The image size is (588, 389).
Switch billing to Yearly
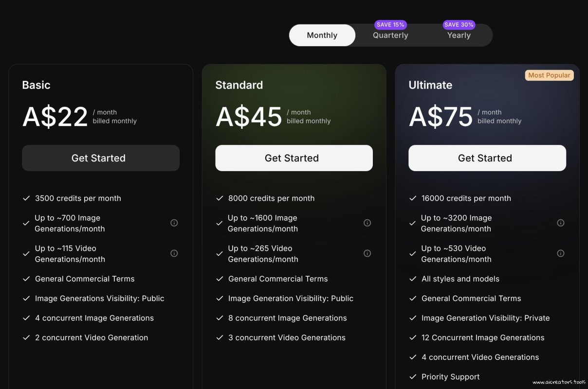point(459,35)
